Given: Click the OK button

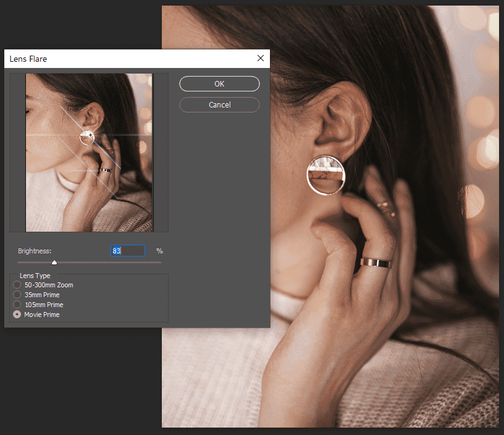Looking at the screenshot, I should (219, 83).
